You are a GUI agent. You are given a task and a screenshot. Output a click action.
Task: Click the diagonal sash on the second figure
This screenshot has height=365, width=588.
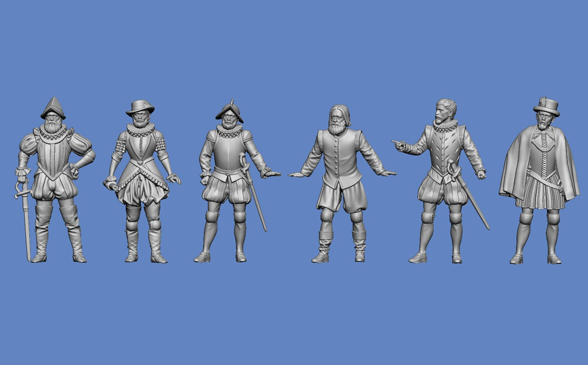(x=141, y=169)
